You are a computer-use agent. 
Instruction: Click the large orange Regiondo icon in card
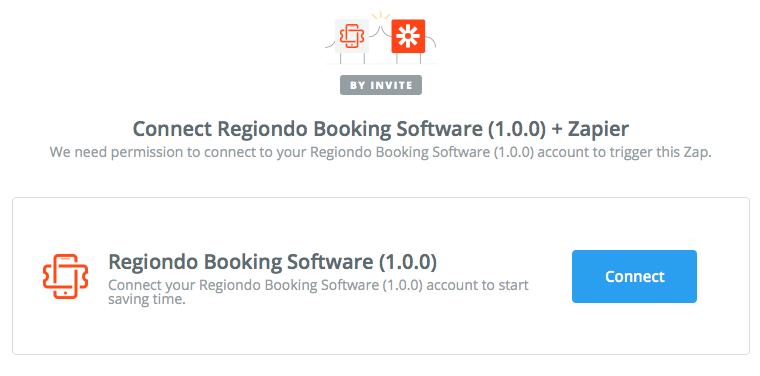65,276
